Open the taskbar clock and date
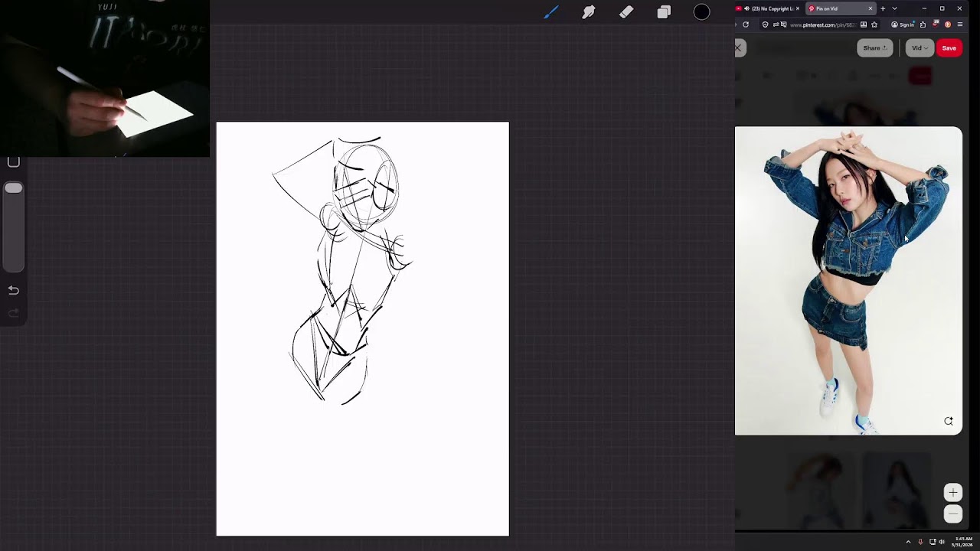Image resolution: width=980 pixels, height=551 pixels. [x=962, y=542]
